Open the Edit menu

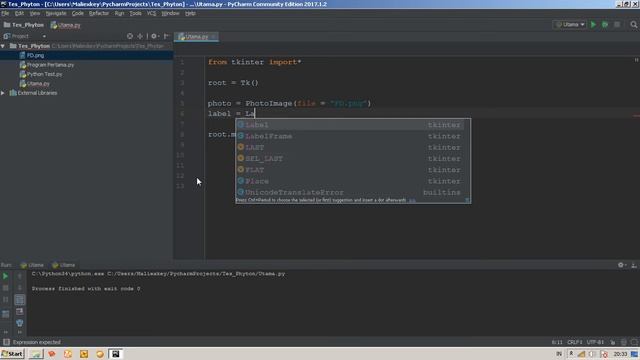click(19, 13)
